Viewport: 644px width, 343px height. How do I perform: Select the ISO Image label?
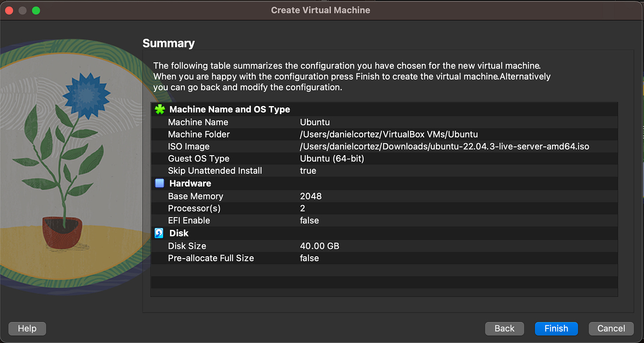189,146
